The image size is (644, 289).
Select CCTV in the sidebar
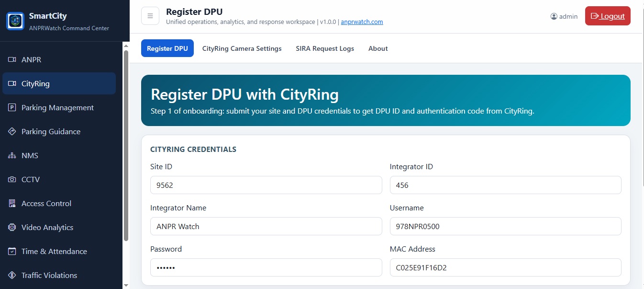point(59,180)
